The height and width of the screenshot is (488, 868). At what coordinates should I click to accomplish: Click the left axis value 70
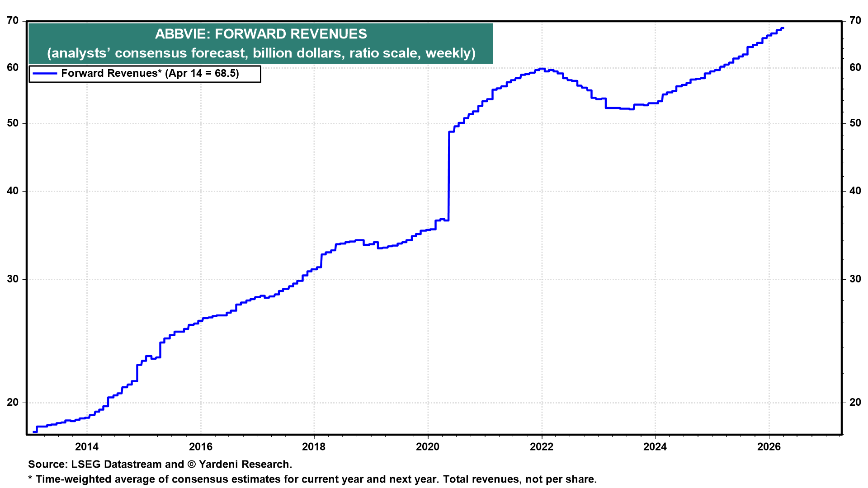click(13, 21)
